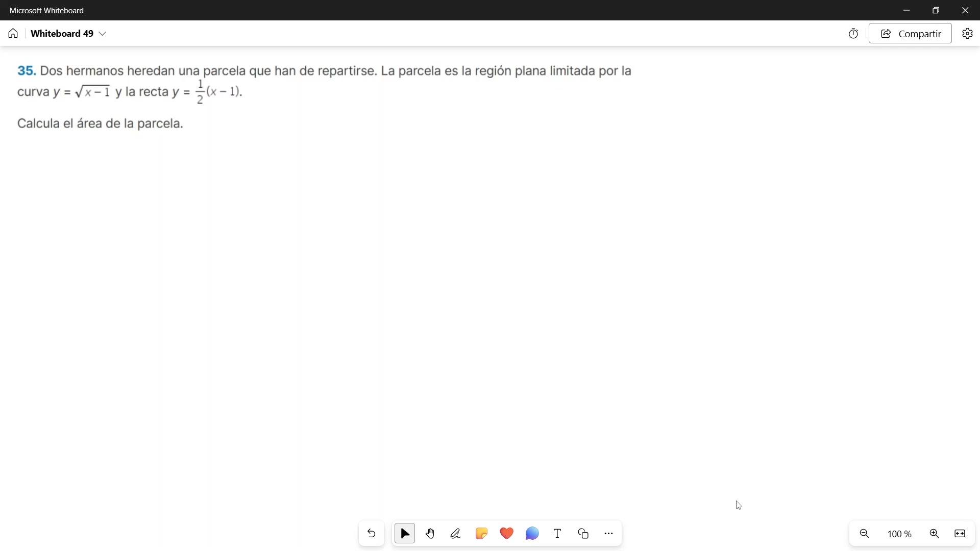980x551 pixels.
Task: Expand the Whiteboard 49 name dropdown
Action: tap(103, 34)
